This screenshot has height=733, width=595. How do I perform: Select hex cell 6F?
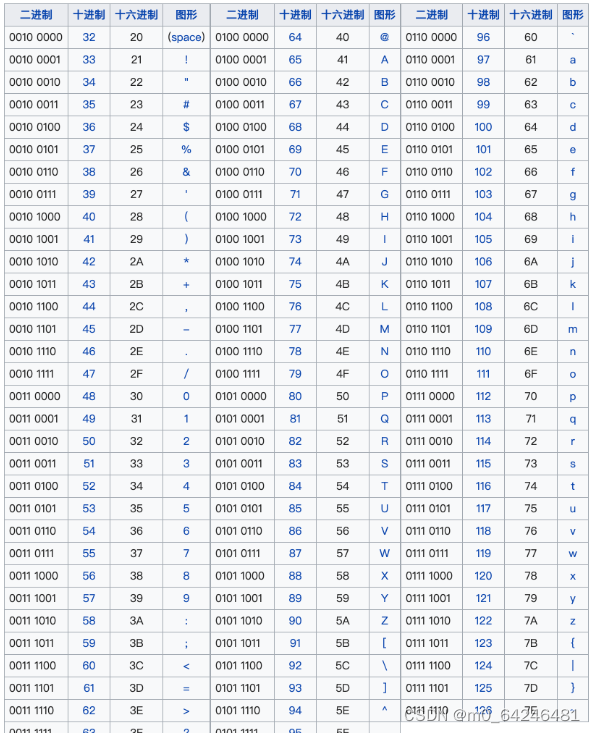pos(530,374)
